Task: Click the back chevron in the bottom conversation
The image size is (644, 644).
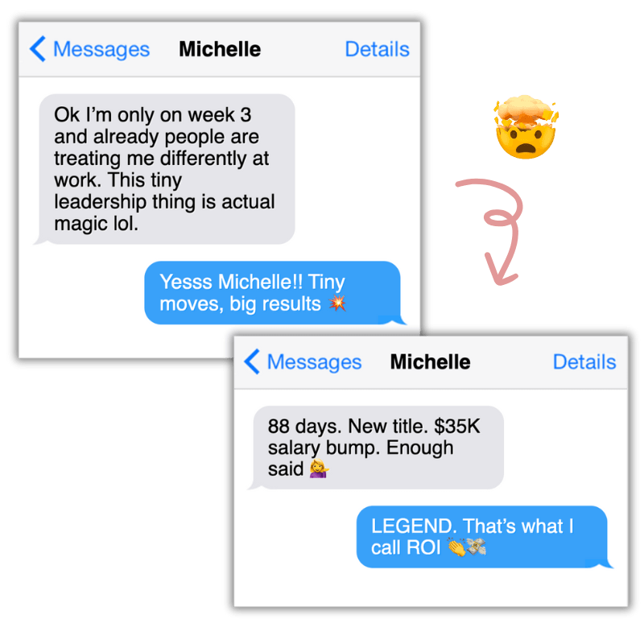Action: coord(251,361)
